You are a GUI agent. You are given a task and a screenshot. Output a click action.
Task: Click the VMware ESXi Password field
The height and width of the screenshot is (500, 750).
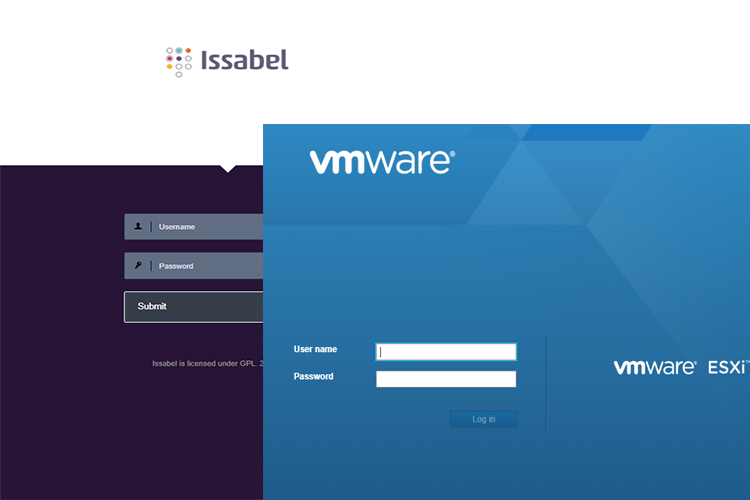coord(446,379)
